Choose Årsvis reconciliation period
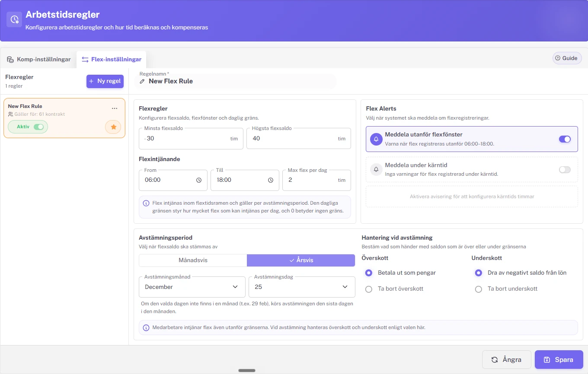This screenshot has width=588, height=374. (301, 260)
